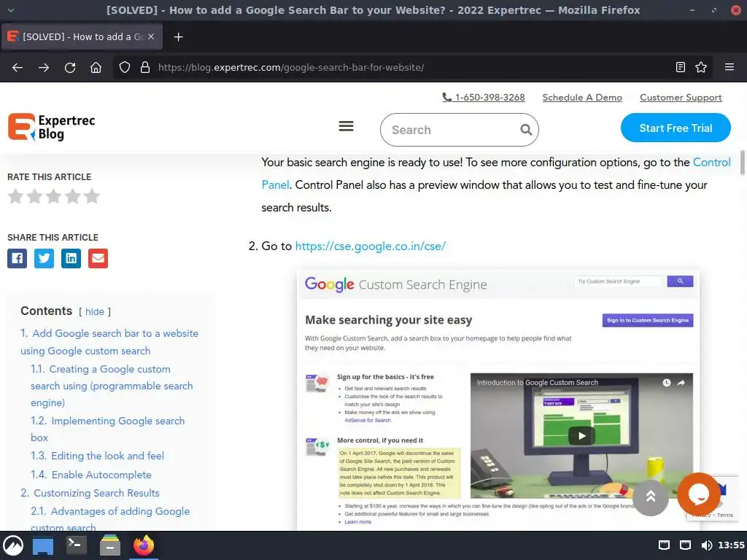Share article on LinkedIn
Viewport: 747px width, 560px height.
point(71,258)
